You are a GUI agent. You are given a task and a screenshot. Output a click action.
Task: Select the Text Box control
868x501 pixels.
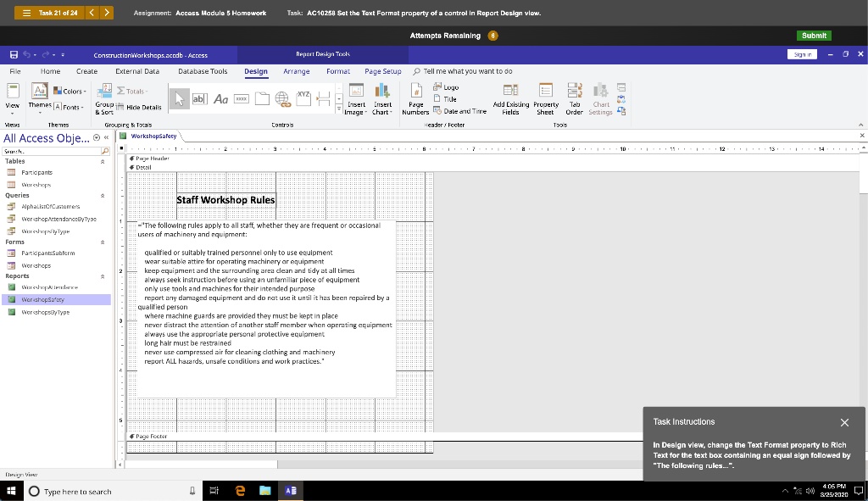pyautogui.click(x=200, y=99)
